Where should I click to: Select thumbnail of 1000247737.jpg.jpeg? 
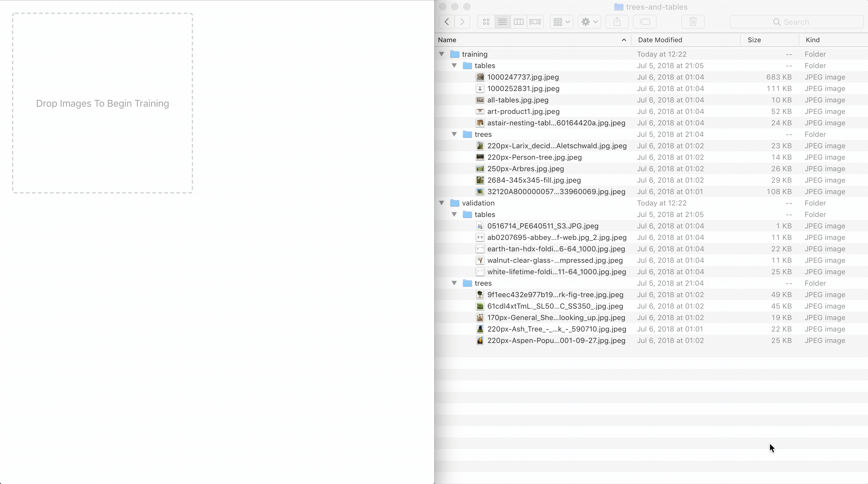(x=480, y=77)
